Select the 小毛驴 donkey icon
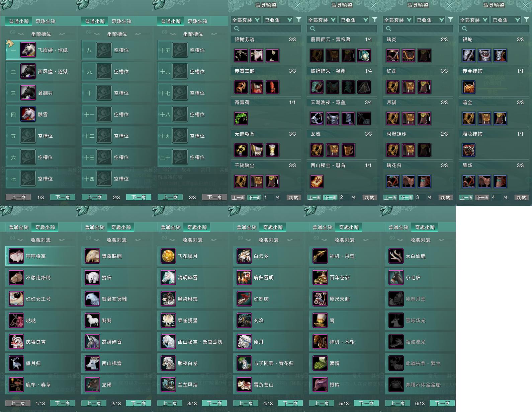This screenshot has width=532, height=412. (x=396, y=278)
